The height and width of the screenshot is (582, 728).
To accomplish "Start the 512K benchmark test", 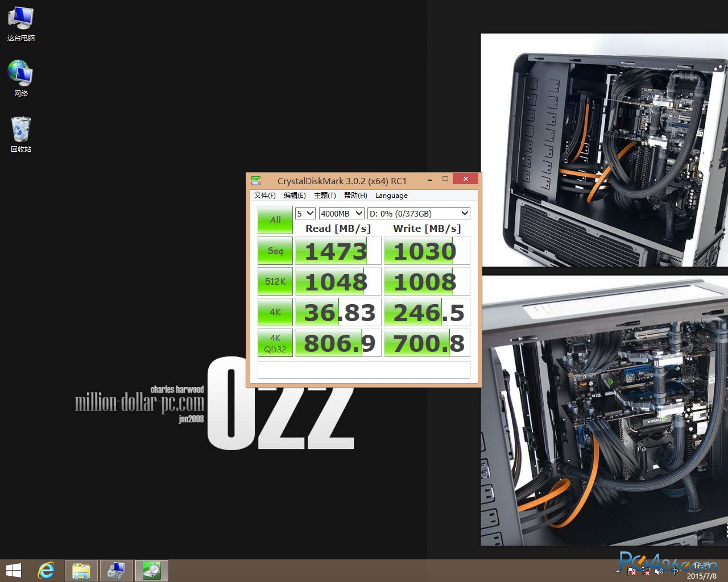I will tap(275, 281).
